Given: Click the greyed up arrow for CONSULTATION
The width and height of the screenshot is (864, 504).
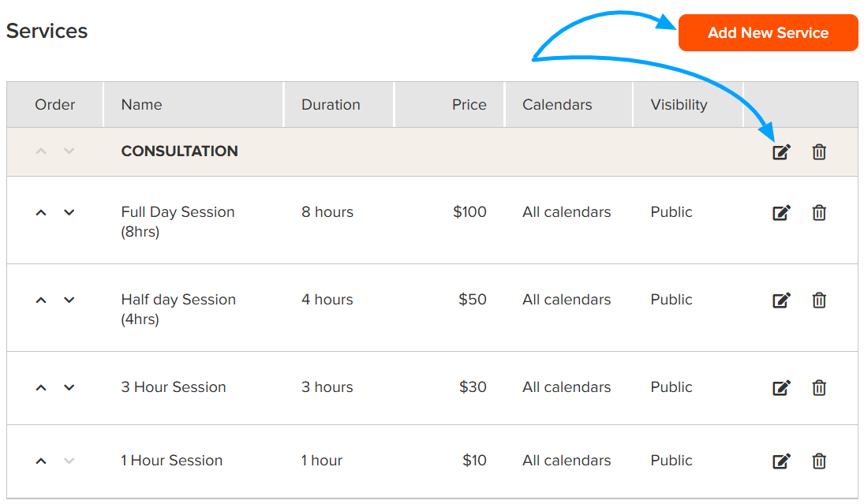Looking at the screenshot, I should (41, 151).
